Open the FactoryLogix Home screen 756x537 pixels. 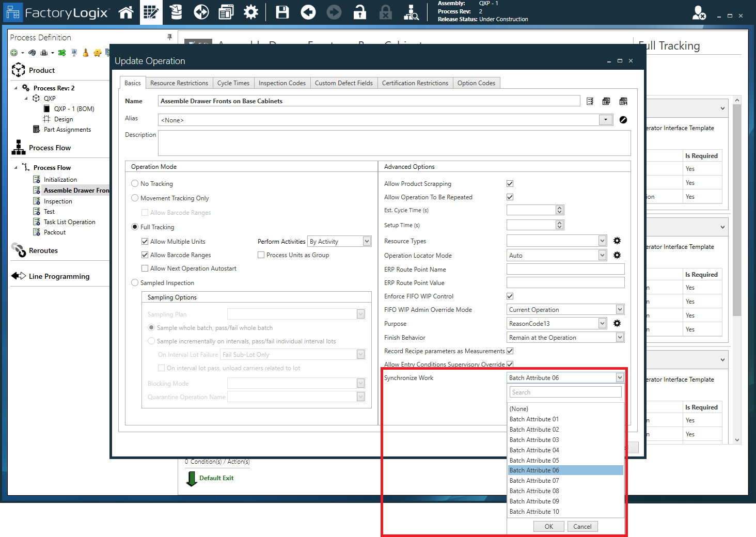coord(126,12)
